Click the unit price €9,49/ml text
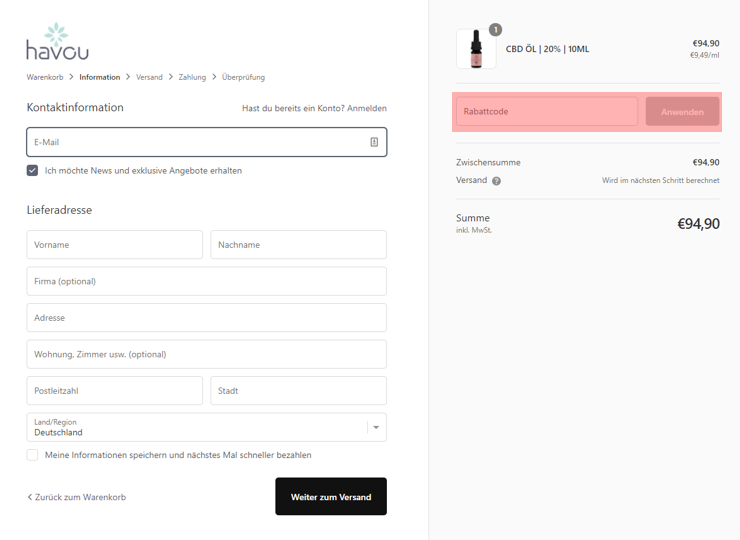 (x=705, y=55)
